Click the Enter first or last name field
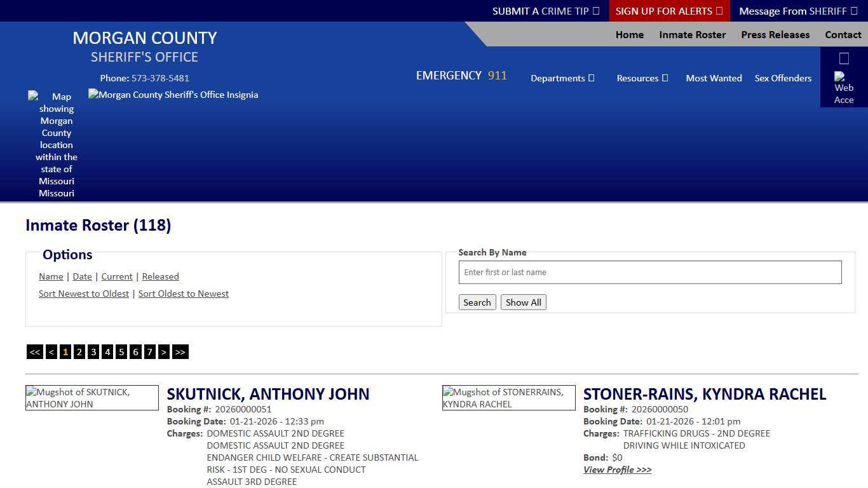Image resolution: width=868 pixels, height=488 pixels. [x=649, y=272]
